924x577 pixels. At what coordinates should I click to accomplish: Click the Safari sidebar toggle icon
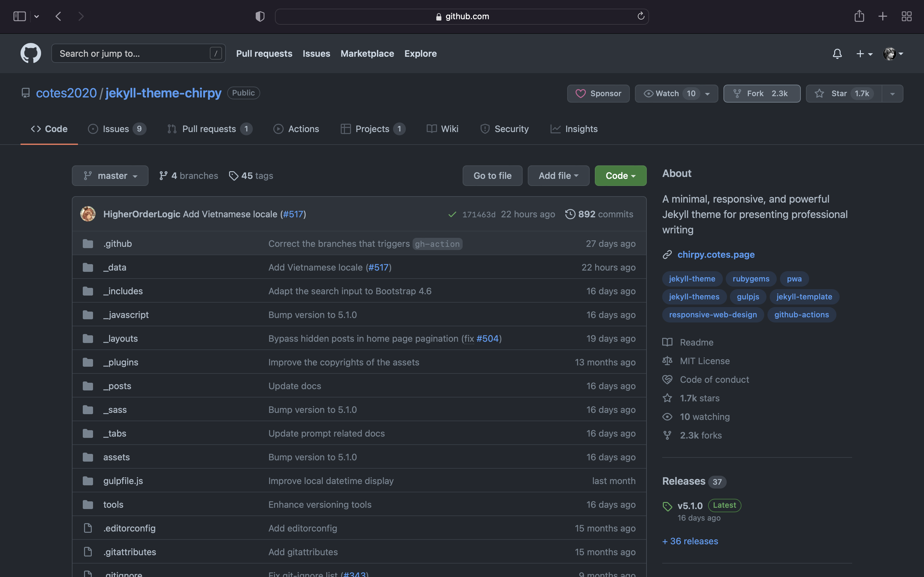[20, 16]
